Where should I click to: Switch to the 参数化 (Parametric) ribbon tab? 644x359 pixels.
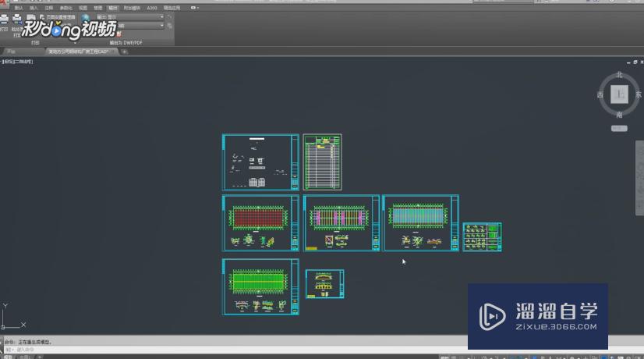coord(65,8)
